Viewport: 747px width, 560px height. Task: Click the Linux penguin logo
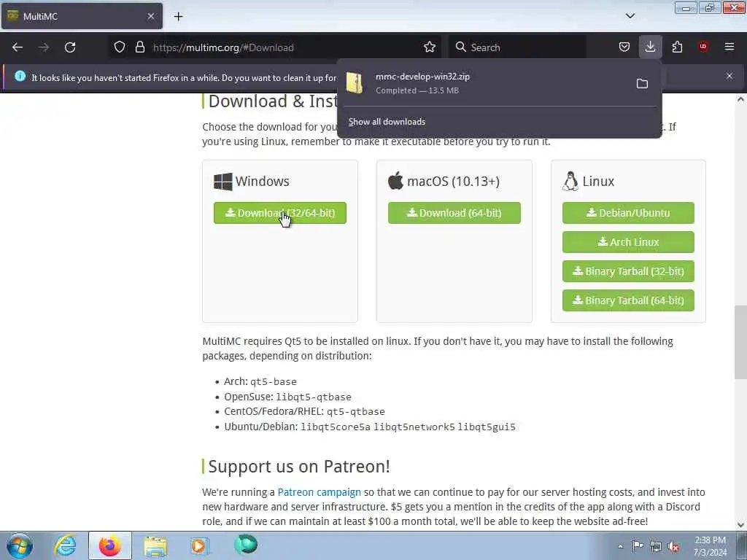570,181
